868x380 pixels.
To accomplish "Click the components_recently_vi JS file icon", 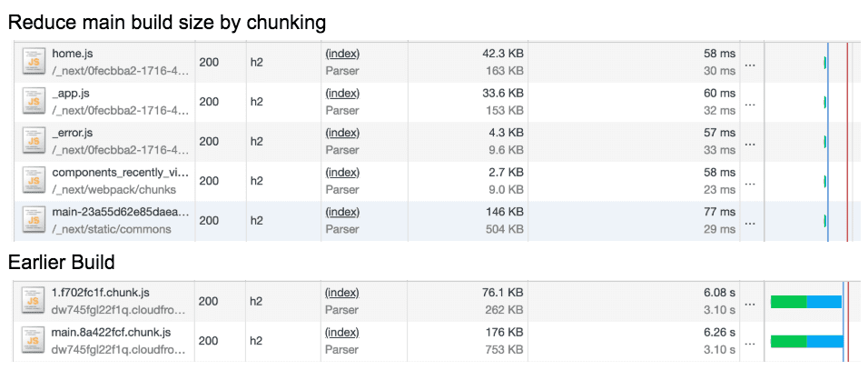I will tap(35, 181).
